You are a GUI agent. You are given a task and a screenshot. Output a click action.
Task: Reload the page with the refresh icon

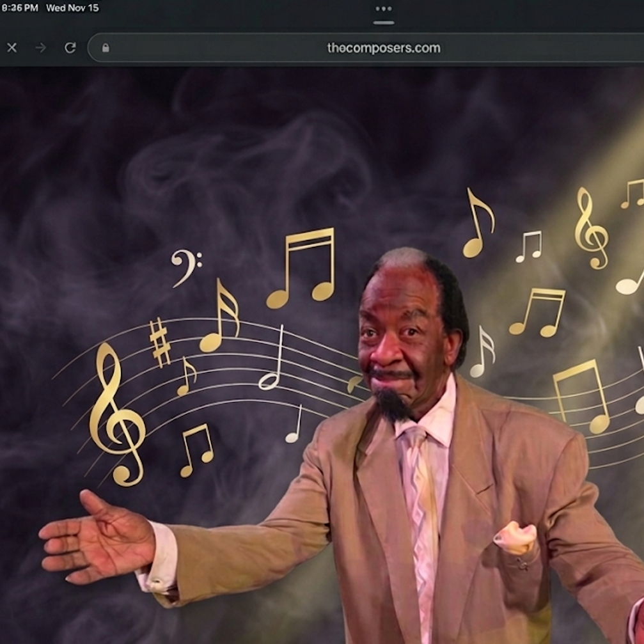click(x=70, y=47)
